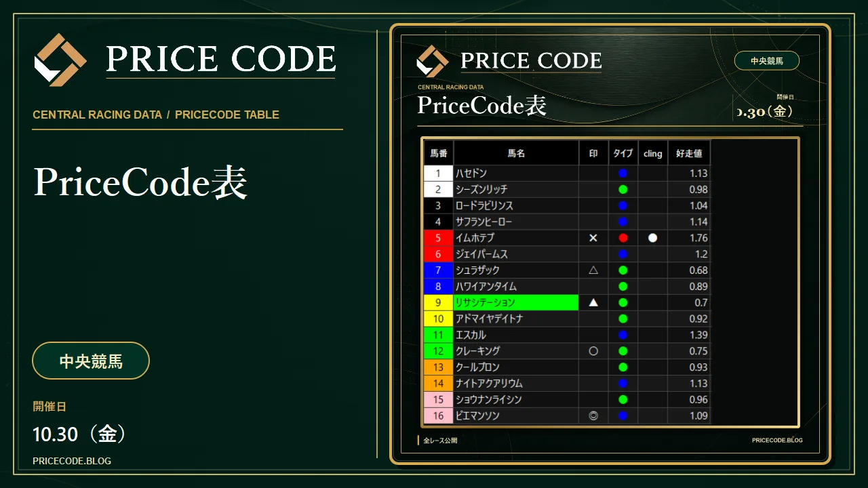Click the ○ mark in クレーキング row

click(x=593, y=351)
